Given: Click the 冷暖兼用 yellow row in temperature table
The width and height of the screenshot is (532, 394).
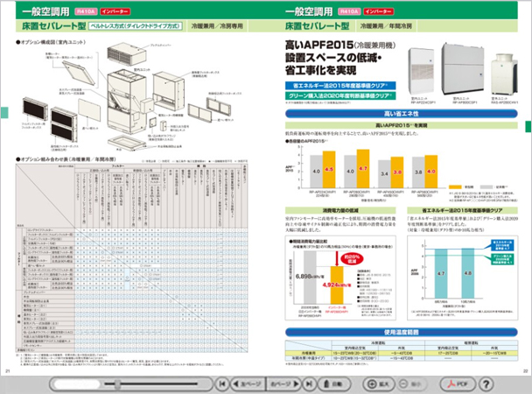Looking at the screenshot, I should 402,353.
